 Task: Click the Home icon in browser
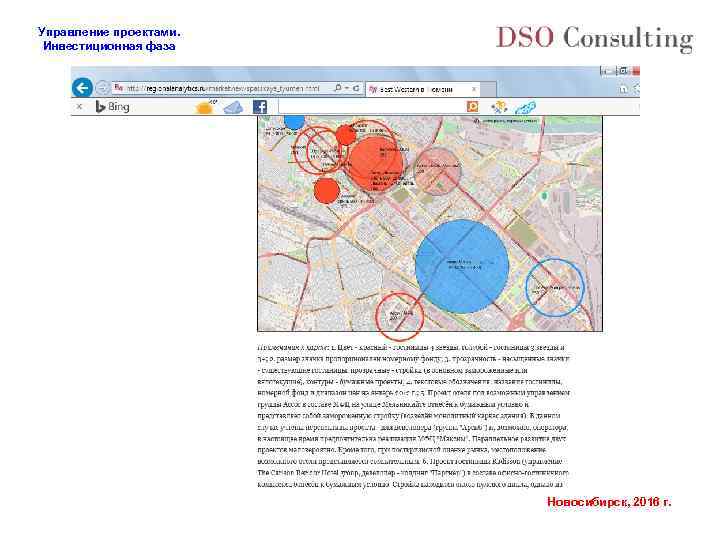(623, 89)
